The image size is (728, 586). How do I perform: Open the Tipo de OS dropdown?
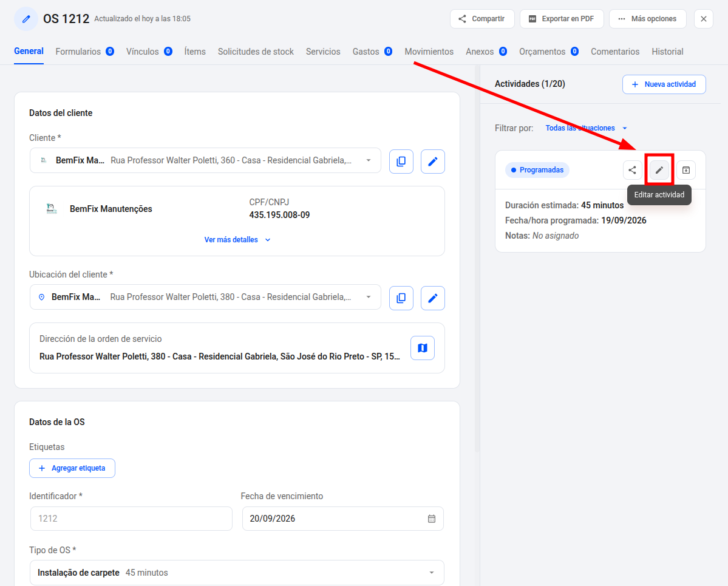431,573
